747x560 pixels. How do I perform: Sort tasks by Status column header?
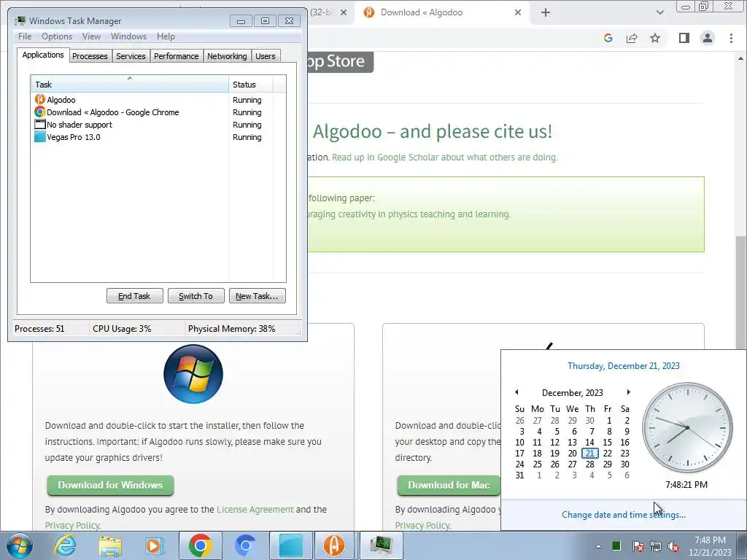coord(251,85)
